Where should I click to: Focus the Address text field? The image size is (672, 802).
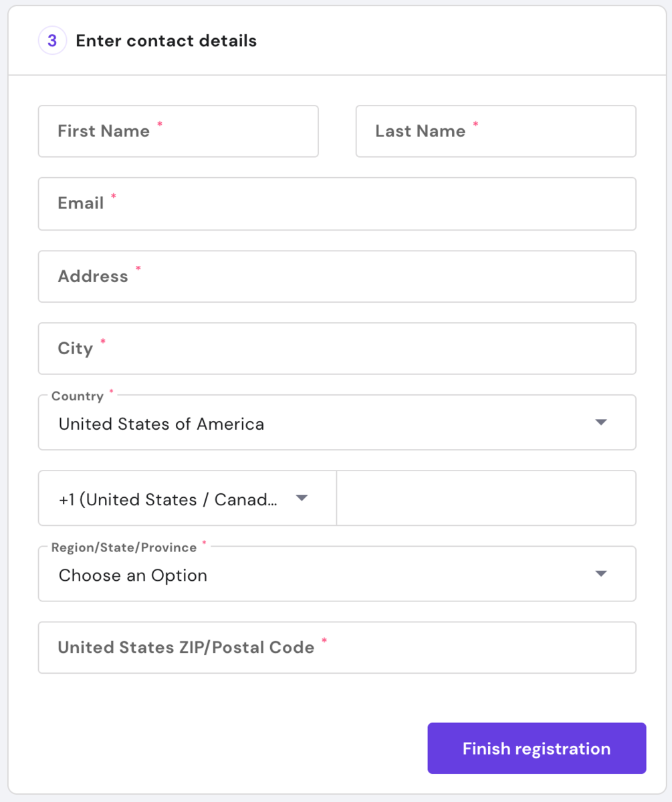(x=337, y=277)
